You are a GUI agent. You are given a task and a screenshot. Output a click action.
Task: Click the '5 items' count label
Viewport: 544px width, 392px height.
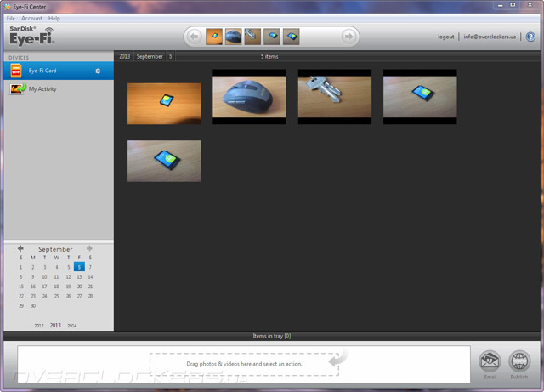tap(269, 56)
